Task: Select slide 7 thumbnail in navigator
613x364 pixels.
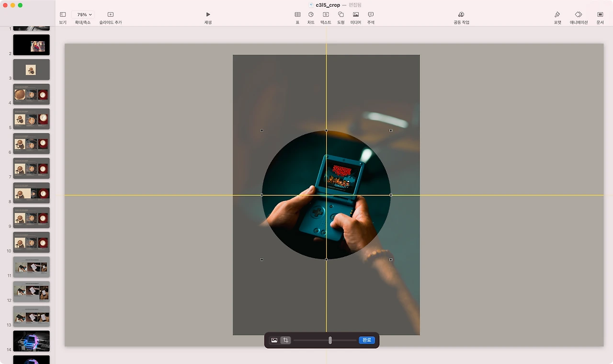Action: coord(31,169)
